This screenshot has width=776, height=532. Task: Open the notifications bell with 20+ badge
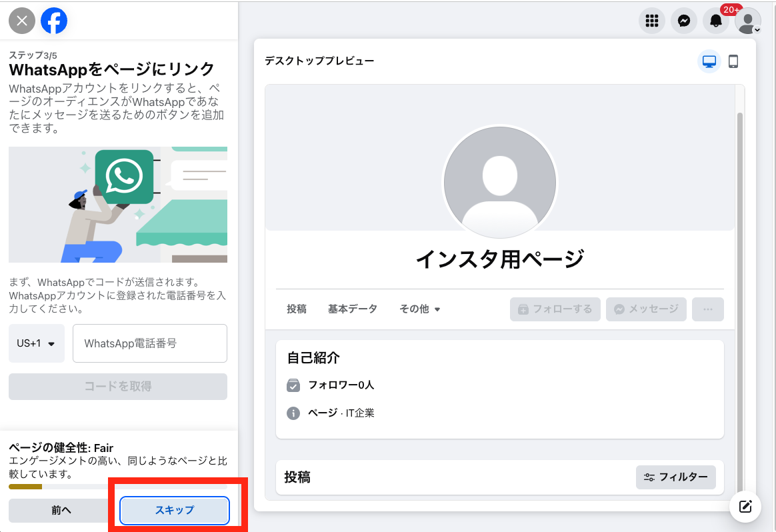click(x=715, y=21)
